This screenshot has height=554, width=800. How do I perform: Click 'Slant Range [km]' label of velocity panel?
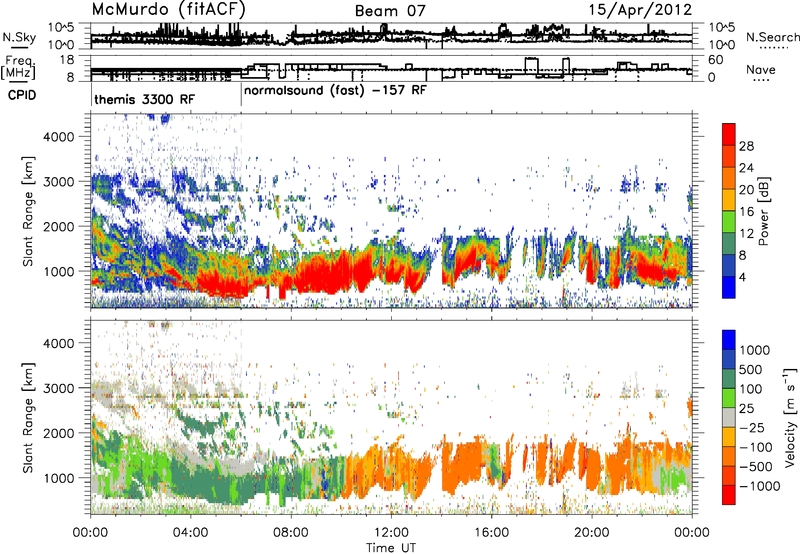click(28, 417)
